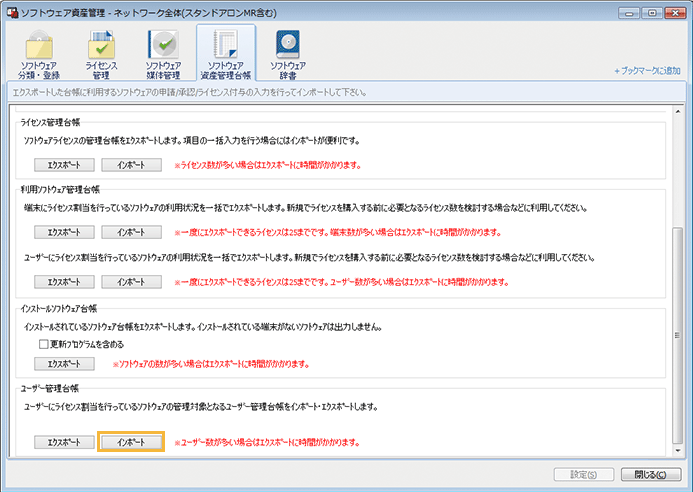Image resolution: width=693 pixels, height=492 pixels.
Task: Click ライセンス管理台帳 group heading
Action: 50,122
